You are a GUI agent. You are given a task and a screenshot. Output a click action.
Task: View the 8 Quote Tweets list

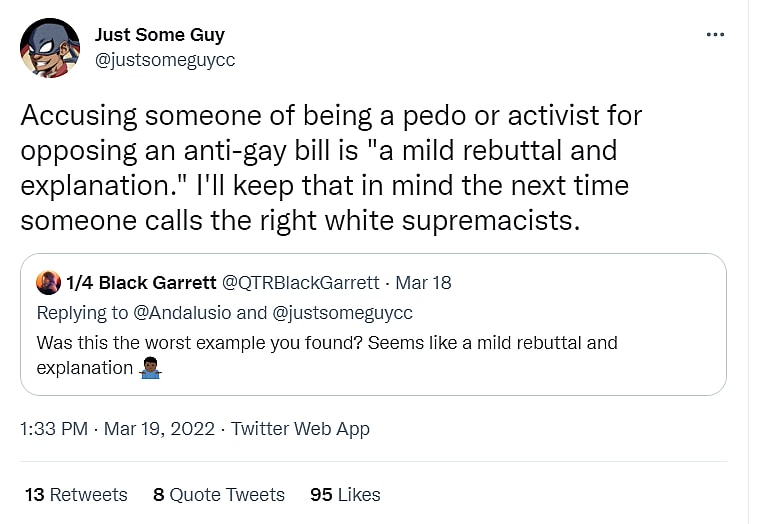click(218, 495)
